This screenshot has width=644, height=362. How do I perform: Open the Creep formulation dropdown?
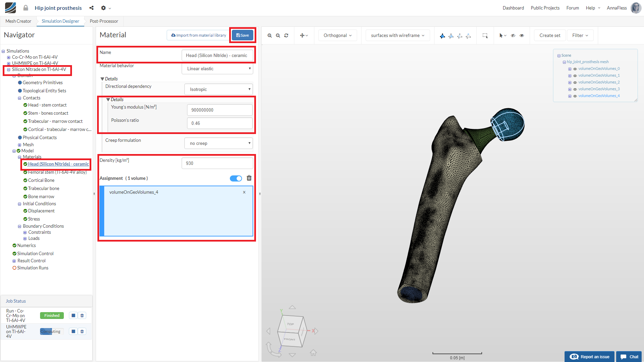[219, 143]
